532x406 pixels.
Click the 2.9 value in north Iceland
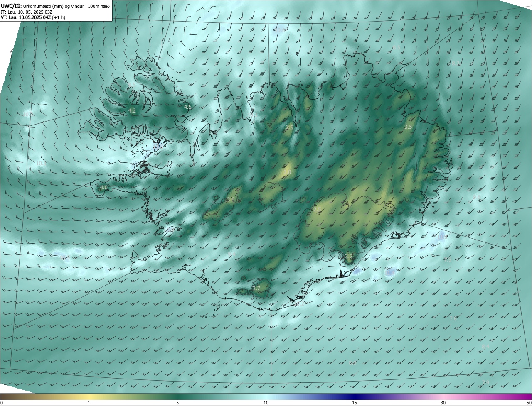tap(290, 128)
